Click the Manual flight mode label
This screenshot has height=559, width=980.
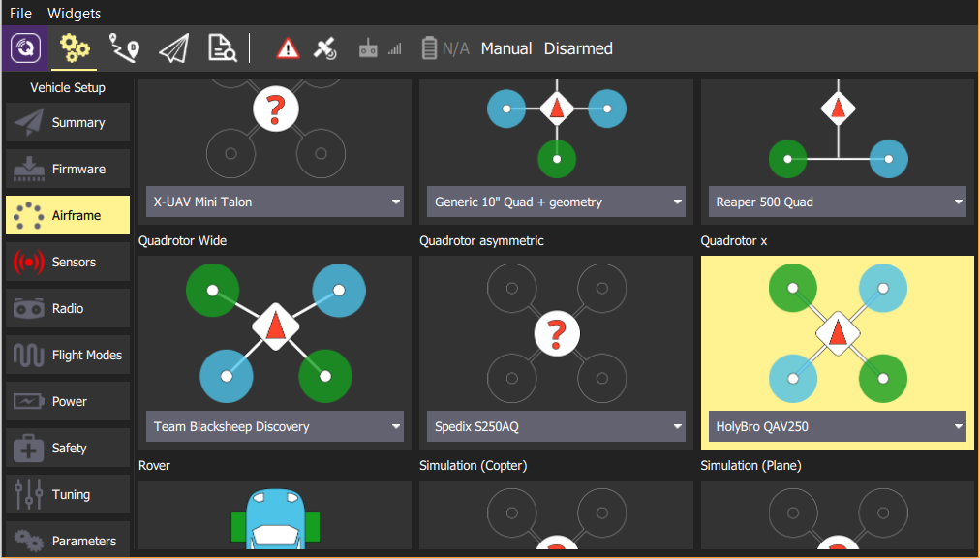coord(506,48)
